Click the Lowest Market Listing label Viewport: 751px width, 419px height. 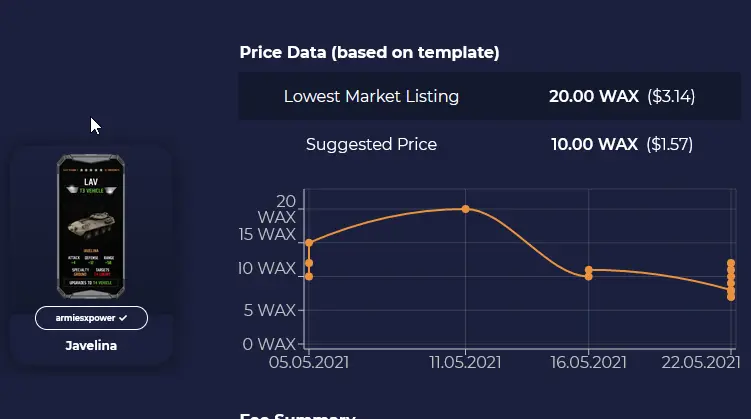click(x=371, y=96)
